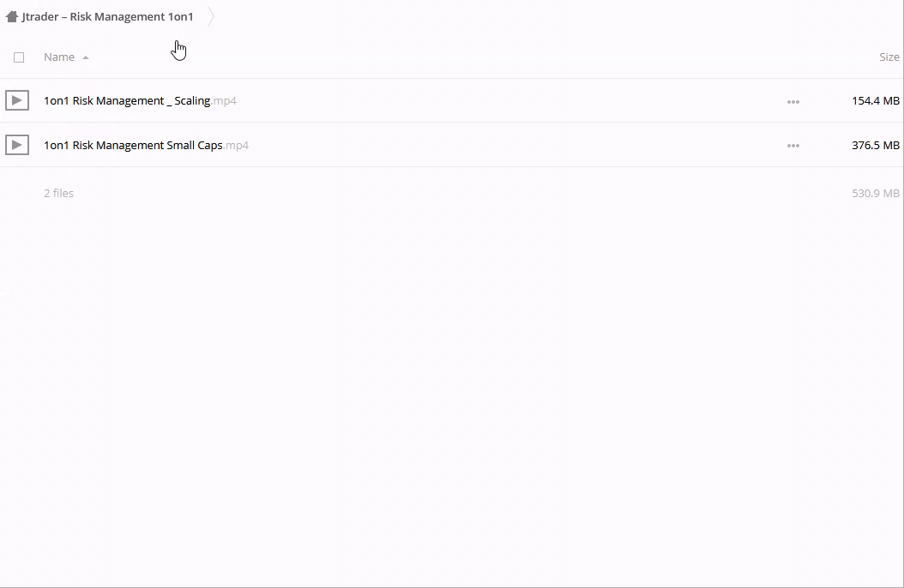
Task: Click the 154.4 MB size value
Action: [x=875, y=100]
